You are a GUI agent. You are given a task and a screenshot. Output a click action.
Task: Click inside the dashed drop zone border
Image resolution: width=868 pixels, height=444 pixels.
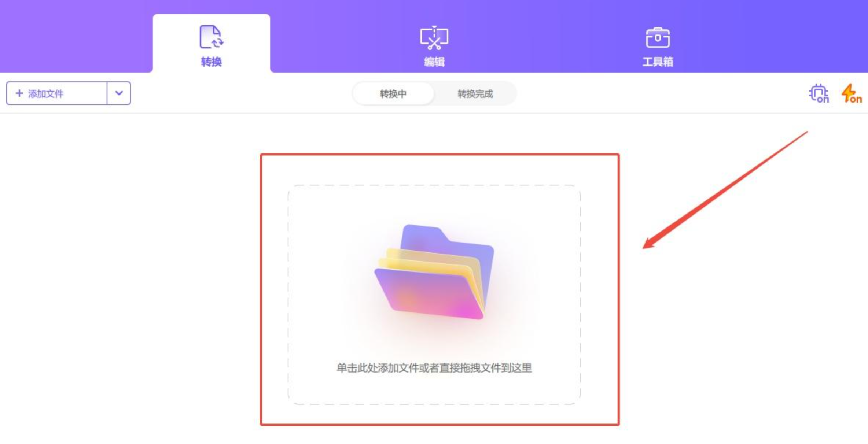point(434,295)
